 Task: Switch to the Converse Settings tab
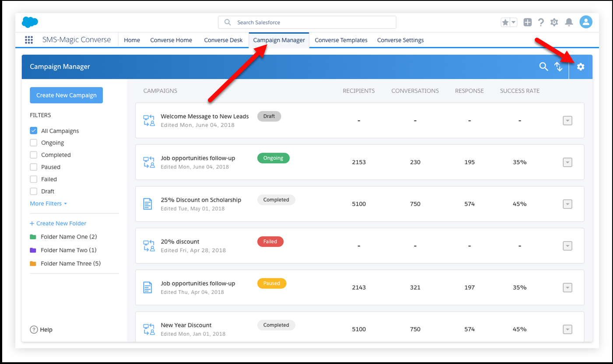[400, 40]
